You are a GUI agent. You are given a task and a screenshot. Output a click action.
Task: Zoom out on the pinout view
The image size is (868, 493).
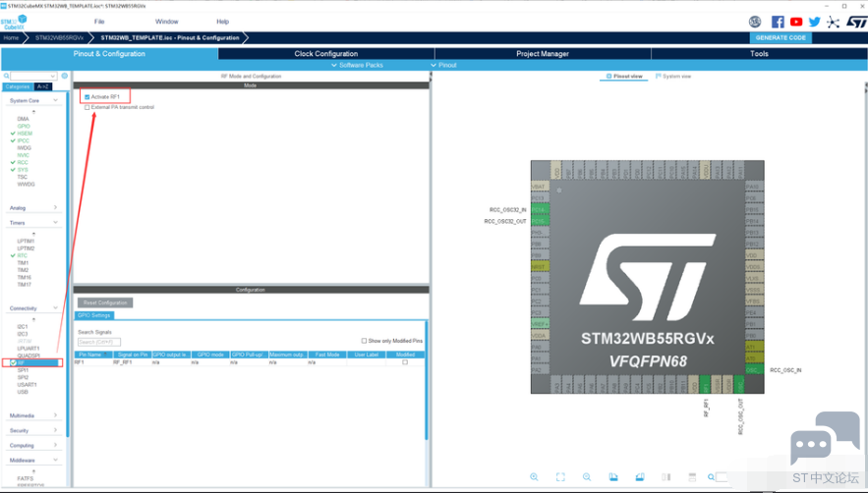(x=587, y=477)
